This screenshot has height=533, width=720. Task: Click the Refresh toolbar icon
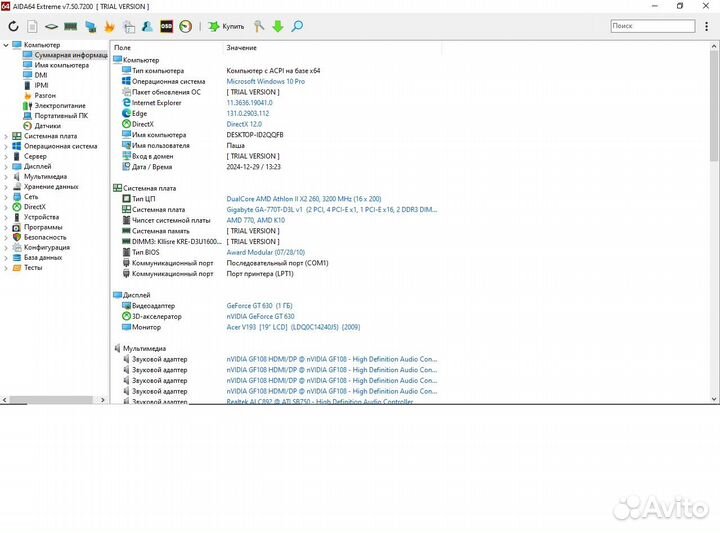click(13, 26)
